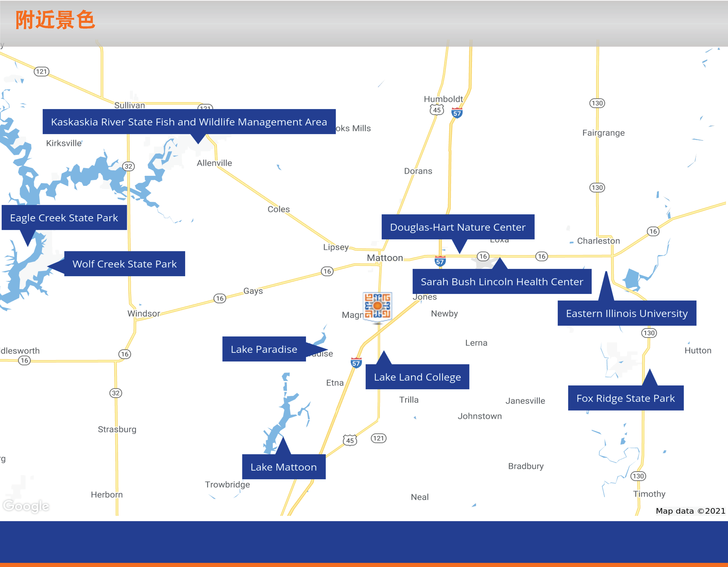The width and height of the screenshot is (728, 567).
Task: Select the Kaskaskia River State Fish and Wildlife label
Action: (189, 122)
